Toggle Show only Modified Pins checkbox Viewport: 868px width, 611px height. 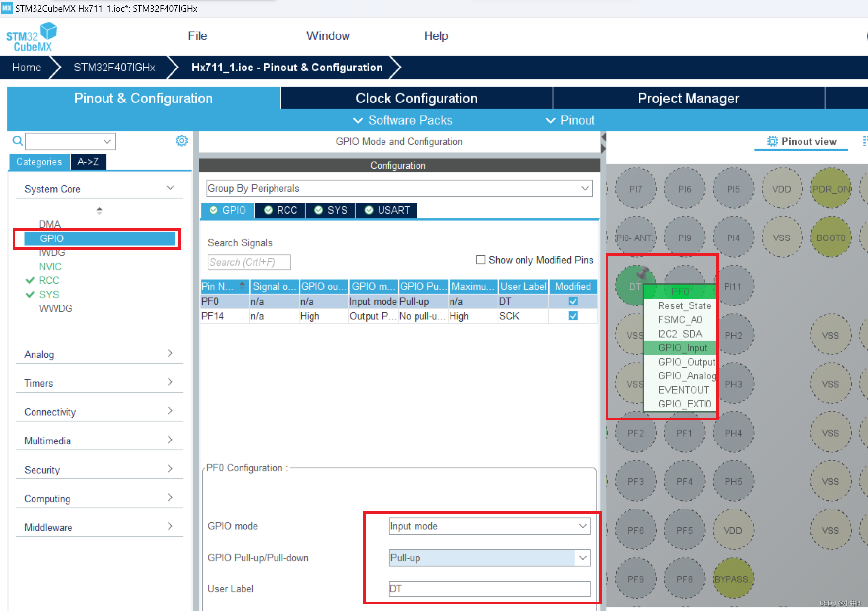click(x=481, y=260)
